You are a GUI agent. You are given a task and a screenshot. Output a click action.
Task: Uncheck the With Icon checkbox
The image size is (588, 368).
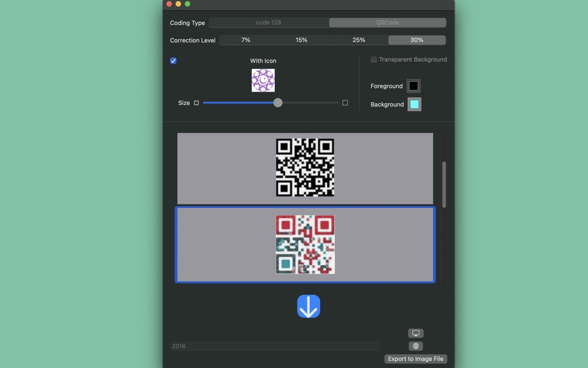(173, 61)
